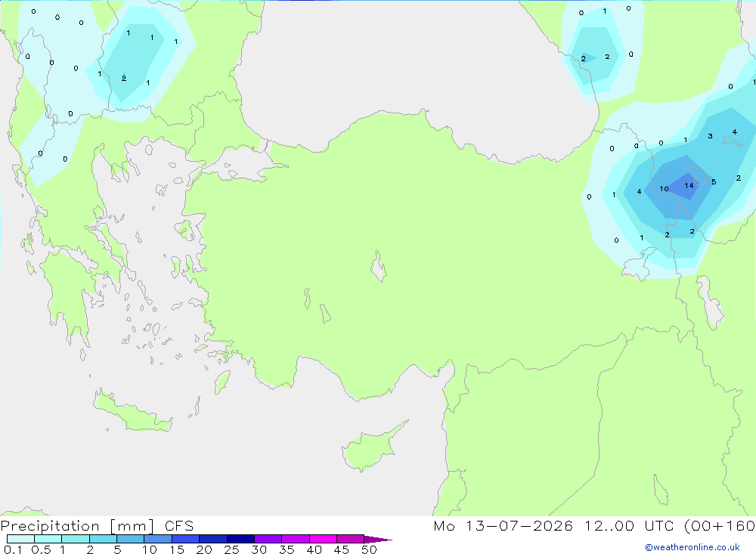Screen dimensions: 756x554
Task: Click the '20' legend scale label
Action: [204, 549]
